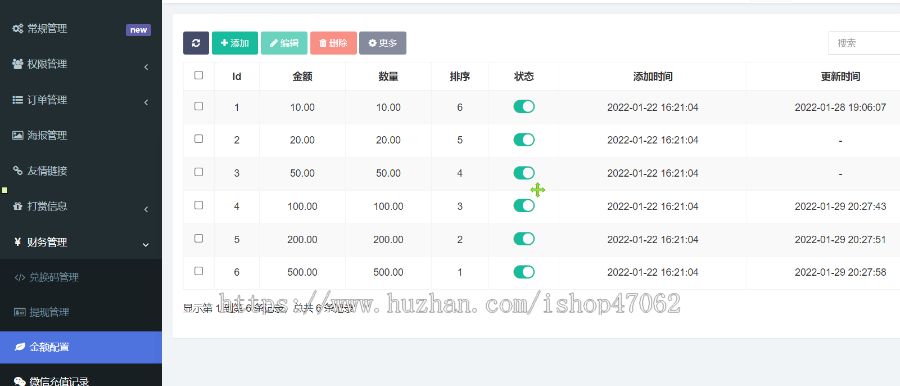Open 打赏信息 sidebar menu

click(x=81, y=207)
